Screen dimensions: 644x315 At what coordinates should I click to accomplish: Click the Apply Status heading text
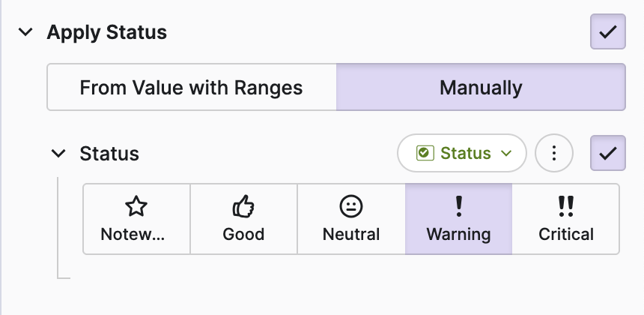pos(106,32)
